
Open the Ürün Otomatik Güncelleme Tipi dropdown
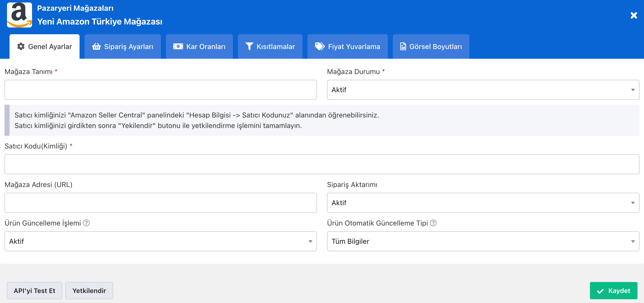point(483,241)
